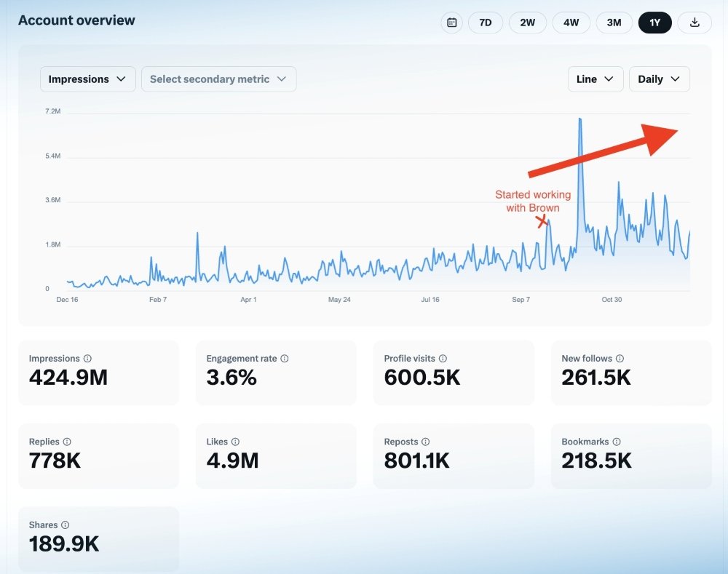
Task: Select the 3M time range
Action: pos(614,23)
